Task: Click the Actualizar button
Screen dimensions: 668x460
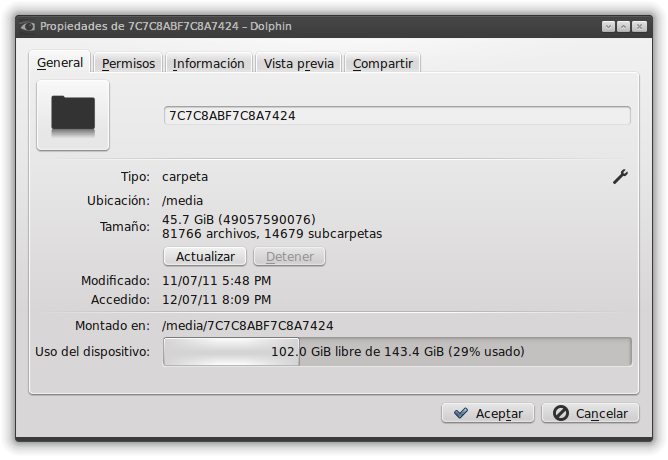Action: coord(205,256)
